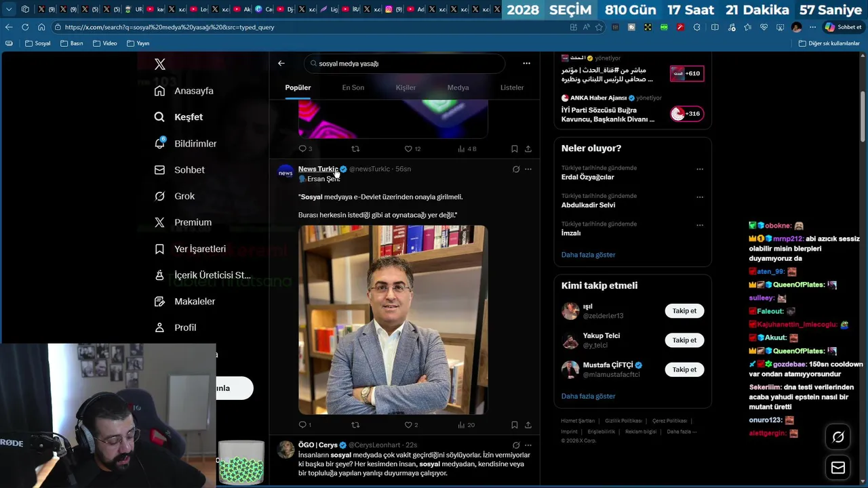The image size is (868, 488).
Task: Click Daha fazla göster under Neler oluyor
Action: coord(588,255)
